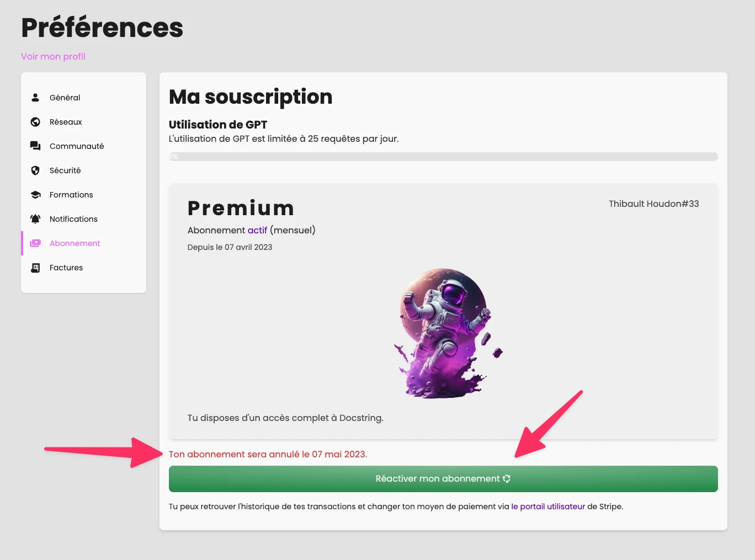Click the Factures receipt icon
755x560 pixels.
tap(35, 268)
